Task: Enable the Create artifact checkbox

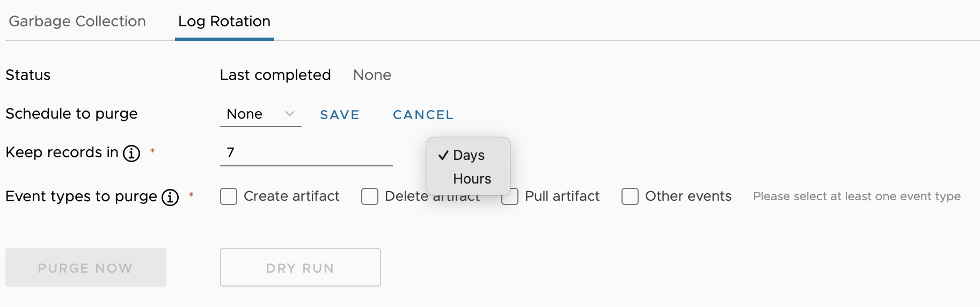Action: click(x=229, y=196)
